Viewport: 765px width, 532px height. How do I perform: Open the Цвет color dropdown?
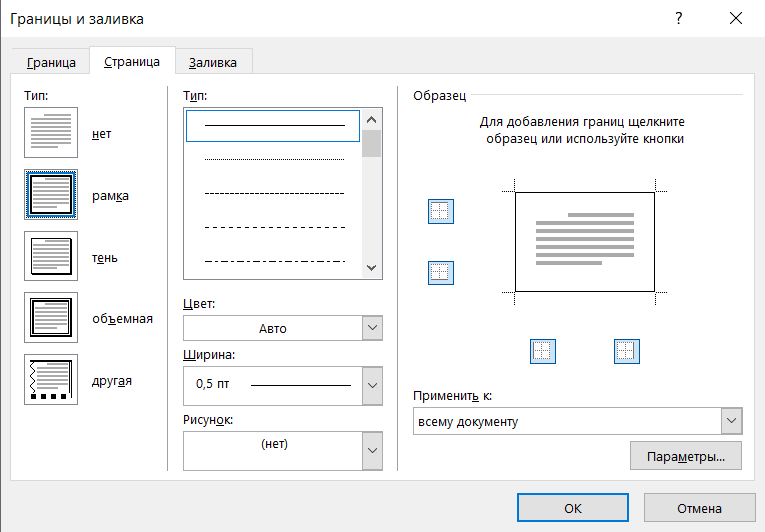(373, 328)
